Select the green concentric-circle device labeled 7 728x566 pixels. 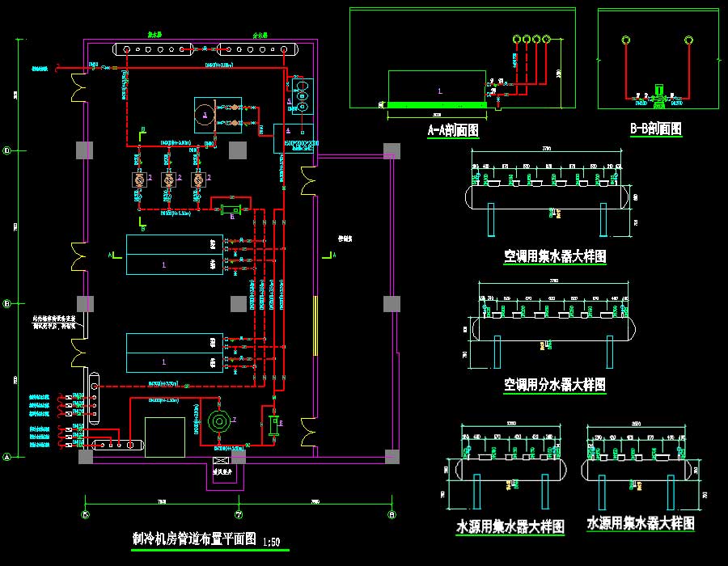218,421
